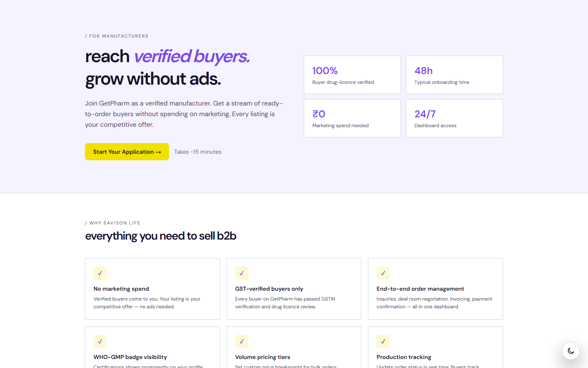Click 'Dashboard access' label
The image size is (588, 368).
click(435, 126)
